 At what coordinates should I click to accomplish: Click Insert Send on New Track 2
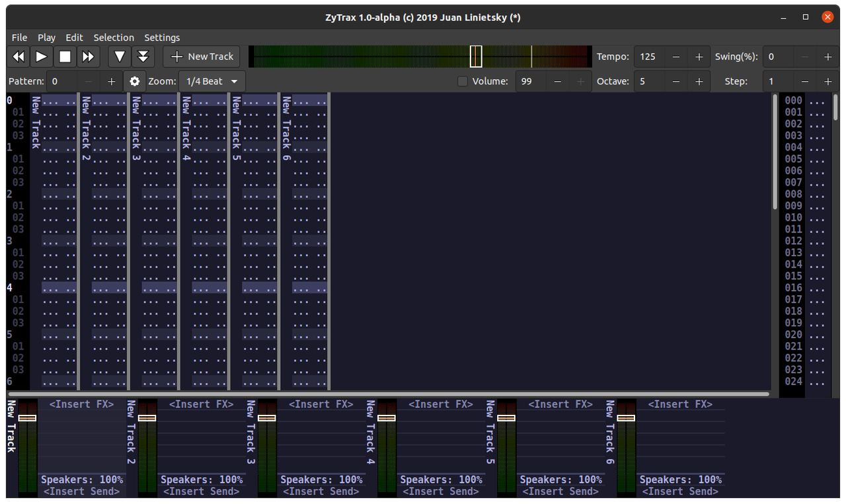[x=201, y=491]
